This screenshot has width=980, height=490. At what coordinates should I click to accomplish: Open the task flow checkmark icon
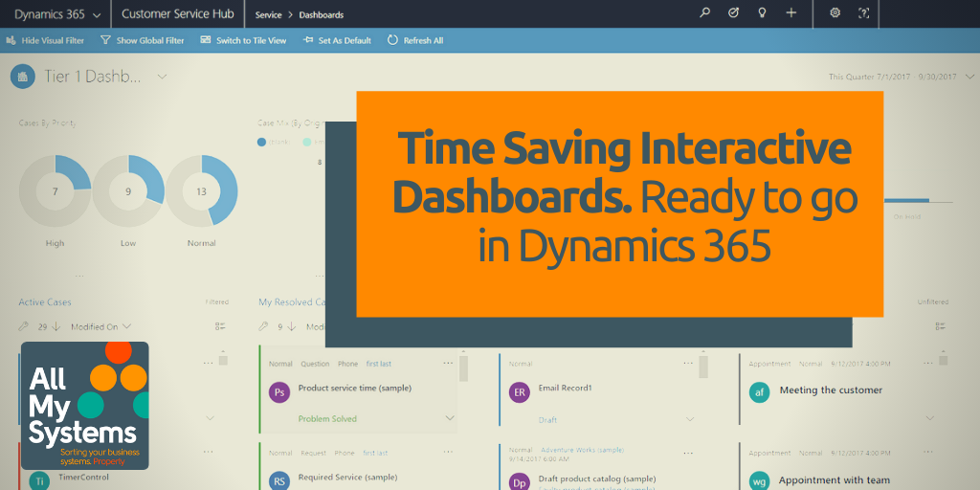coord(734,13)
